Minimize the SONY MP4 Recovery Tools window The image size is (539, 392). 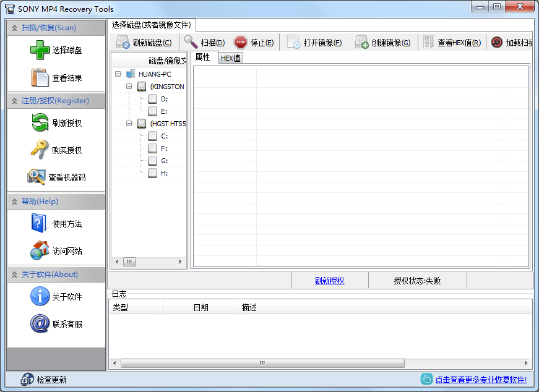(480, 6)
